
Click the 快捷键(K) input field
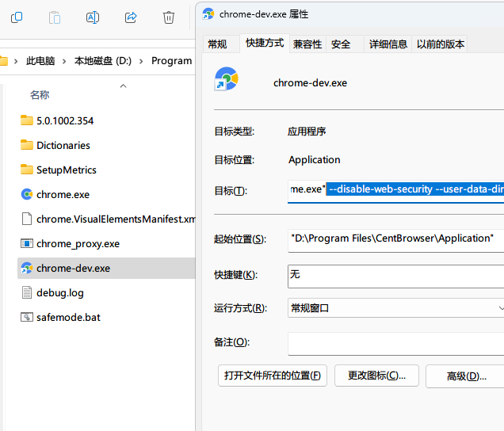point(396,277)
